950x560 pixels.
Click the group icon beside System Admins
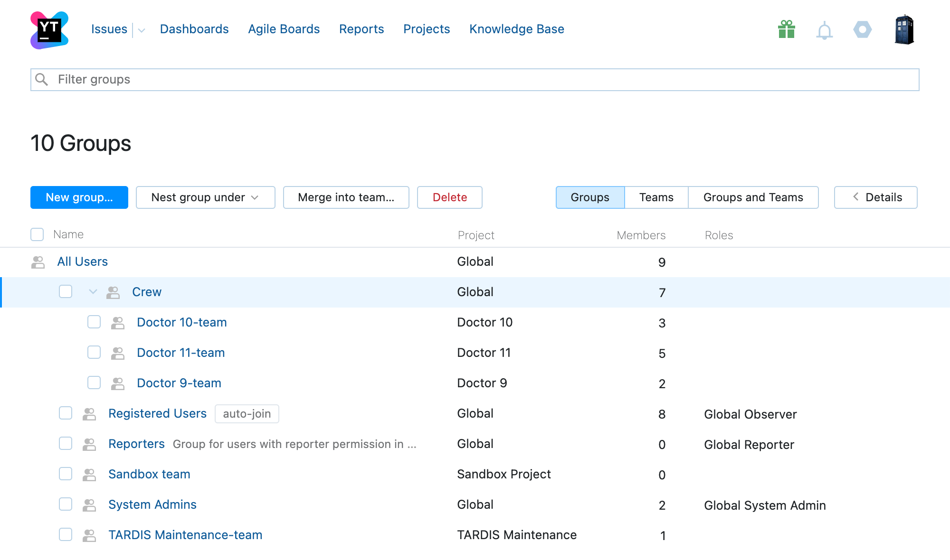(x=89, y=504)
